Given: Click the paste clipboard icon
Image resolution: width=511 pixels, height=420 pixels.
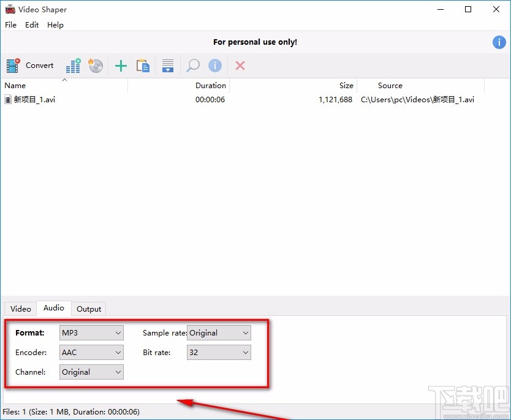Looking at the screenshot, I should click(143, 66).
